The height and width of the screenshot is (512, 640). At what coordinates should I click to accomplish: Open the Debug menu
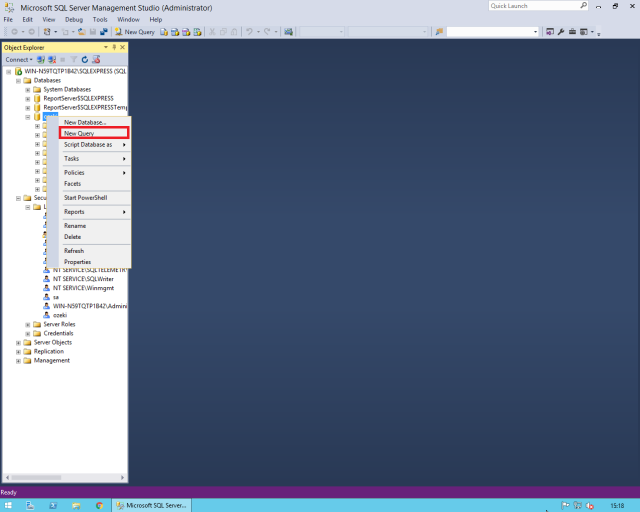[74, 20]
